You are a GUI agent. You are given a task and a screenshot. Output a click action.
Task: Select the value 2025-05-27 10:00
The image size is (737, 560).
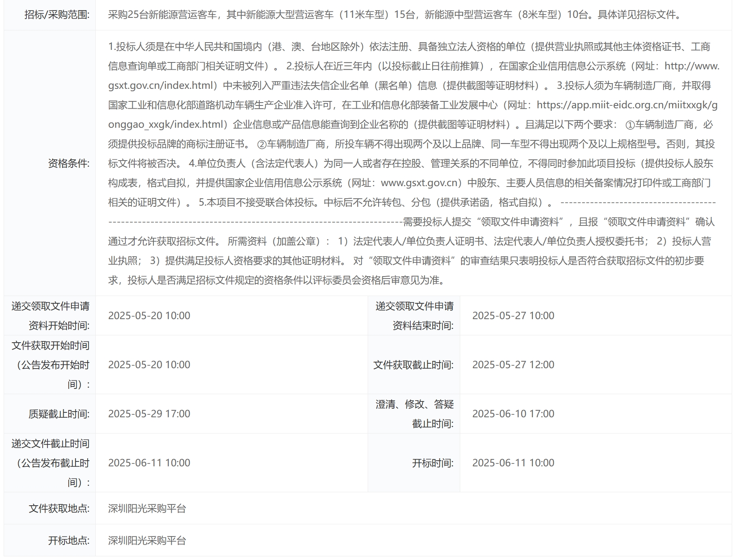coord(513,316)
